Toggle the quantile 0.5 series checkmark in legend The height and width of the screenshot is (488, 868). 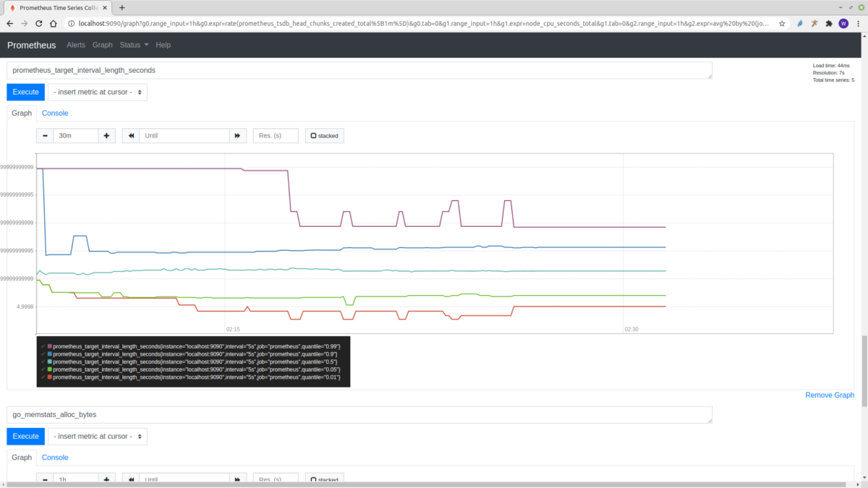43,361
